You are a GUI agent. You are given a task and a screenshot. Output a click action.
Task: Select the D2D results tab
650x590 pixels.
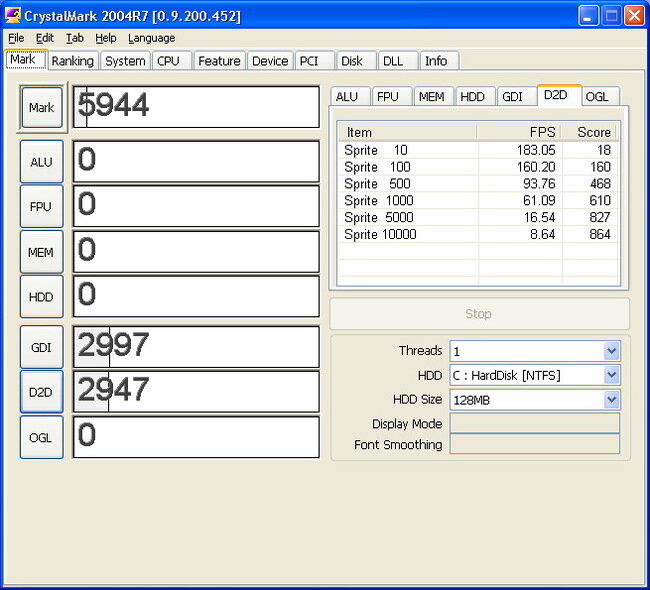coord(559,95)
